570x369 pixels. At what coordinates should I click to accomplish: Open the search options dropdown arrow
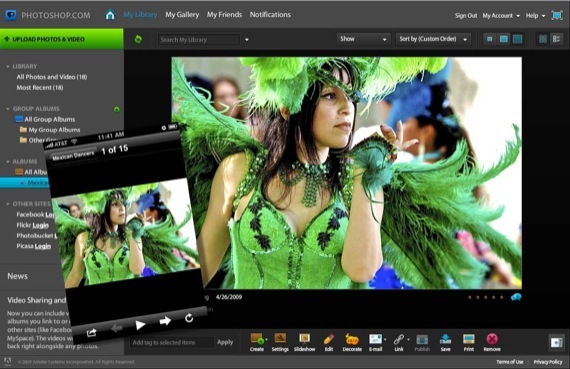tap(247, 40)
